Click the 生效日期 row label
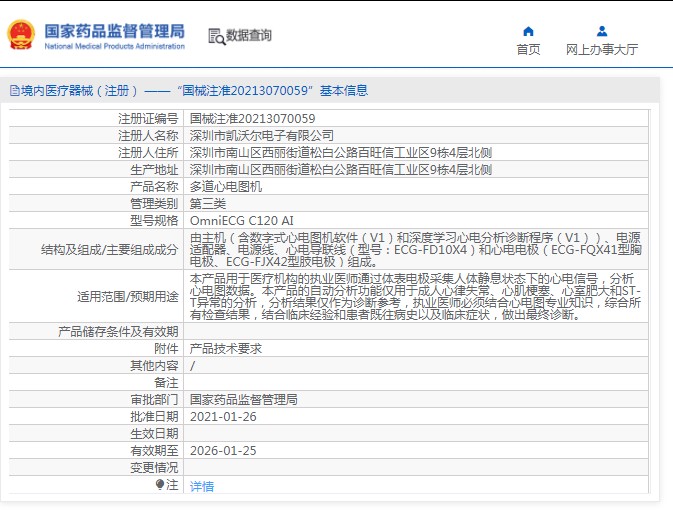Image resolution: width=673 pixels, height=510 pixels. (154, 434)
